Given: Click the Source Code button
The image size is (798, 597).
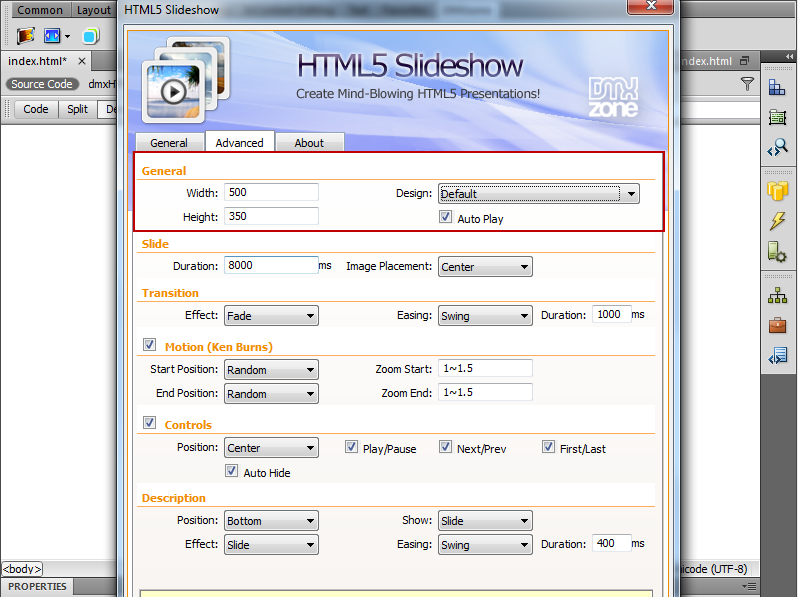Looking at the screenshot, I should pyautogui.click(x=42, y=84).
